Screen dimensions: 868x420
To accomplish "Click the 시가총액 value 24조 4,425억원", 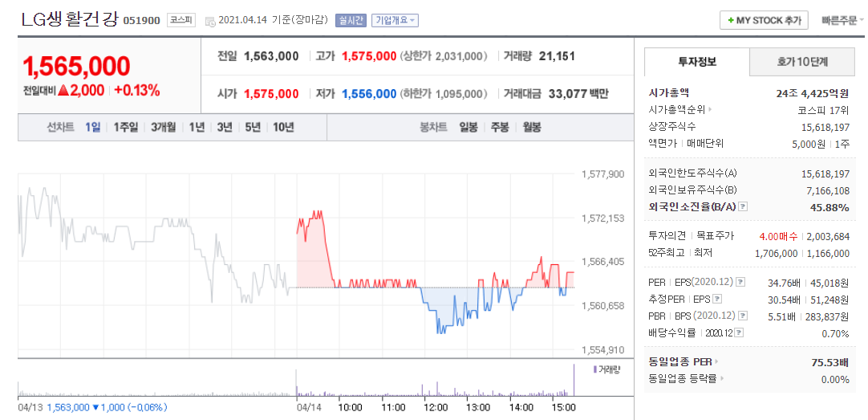I will (813, 93).
